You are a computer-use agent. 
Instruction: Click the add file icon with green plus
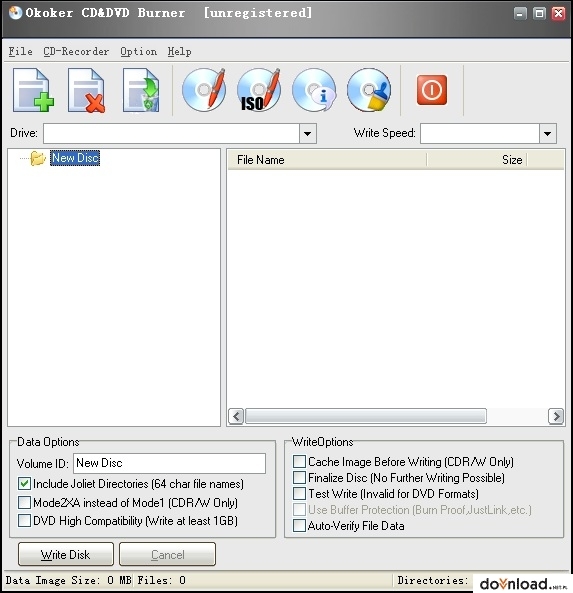click(x=33, y=90)
